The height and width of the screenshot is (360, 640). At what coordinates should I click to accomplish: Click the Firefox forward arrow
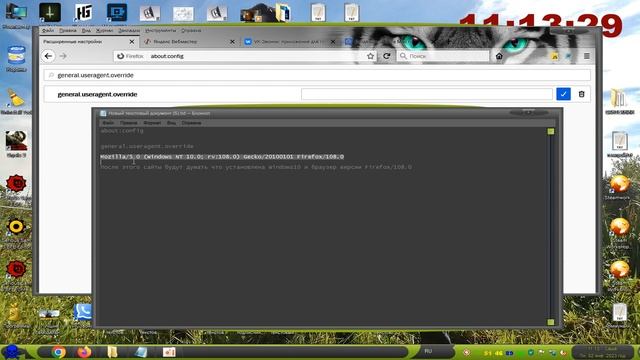63,56
